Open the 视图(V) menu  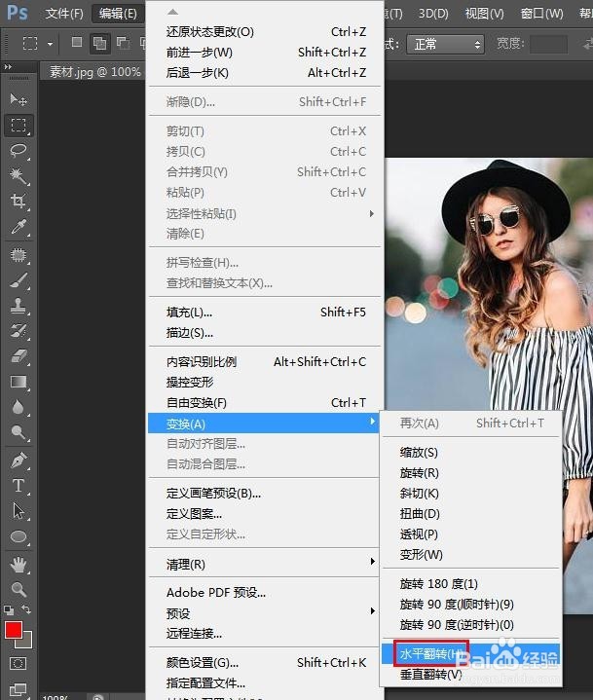pyautogui.click(x=485, y=14)
